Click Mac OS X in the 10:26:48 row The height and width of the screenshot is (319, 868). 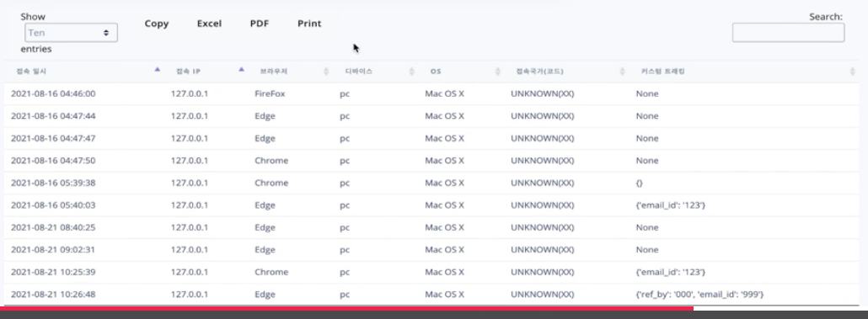444,294
